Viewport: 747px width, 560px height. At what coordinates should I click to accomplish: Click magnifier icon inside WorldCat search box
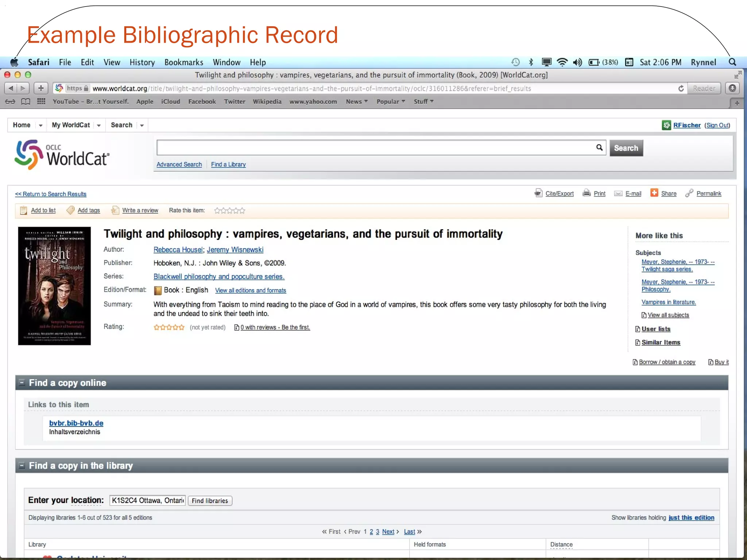599,148
